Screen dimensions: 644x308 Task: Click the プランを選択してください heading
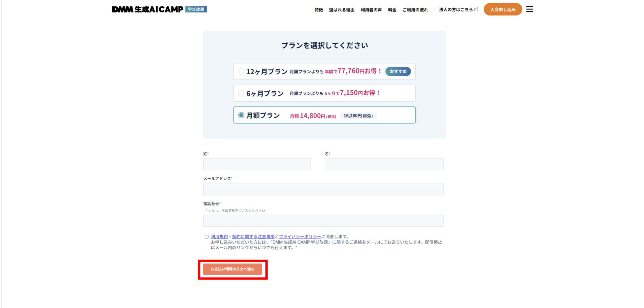coord(325,45)
